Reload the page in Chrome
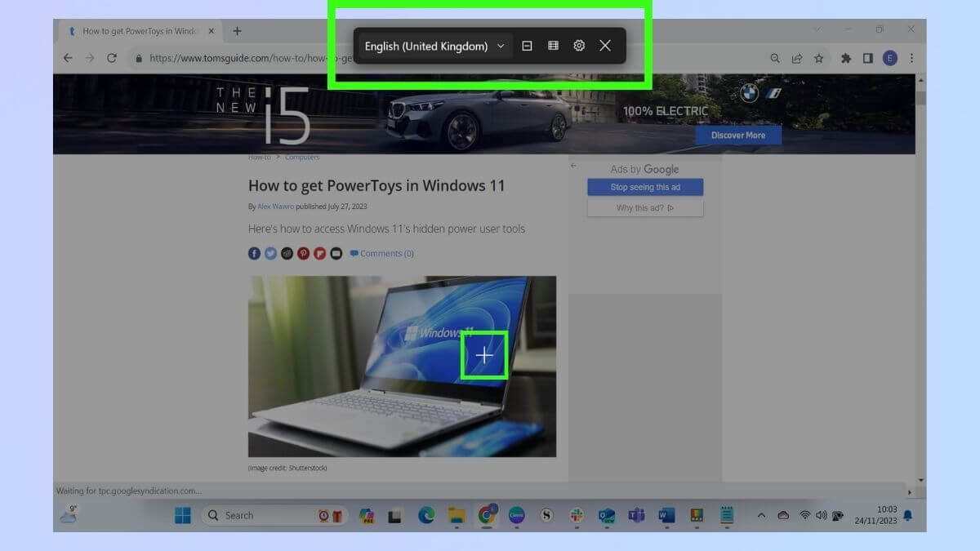The width and height of the screenshot is (980, 551). coord(112,58)
